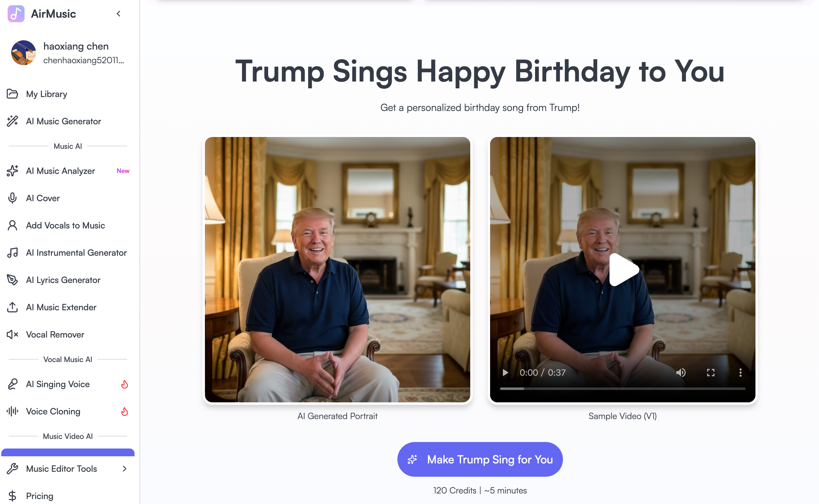The height and width of the screenshot is (504, 819).
Task: Open the AI Music Extender
Action: coord(61,307)
